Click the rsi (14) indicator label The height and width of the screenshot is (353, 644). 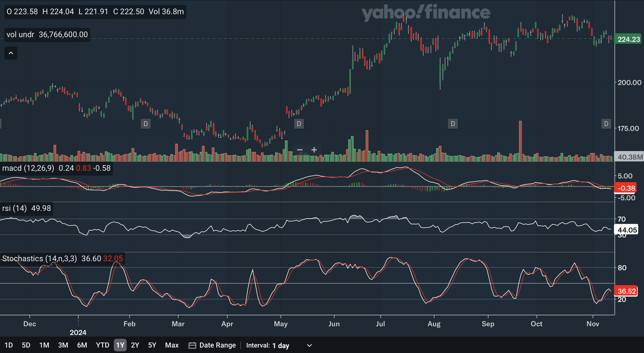point(14,208)
